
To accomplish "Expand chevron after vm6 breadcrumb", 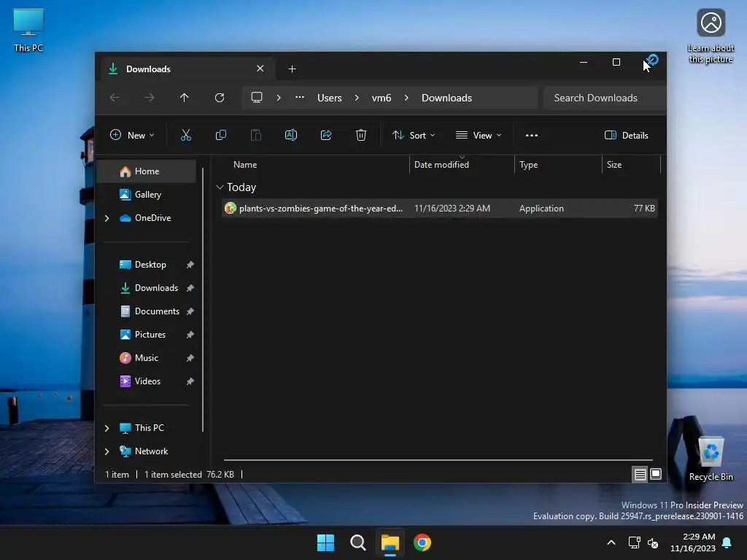I will (x=406, y=98).
